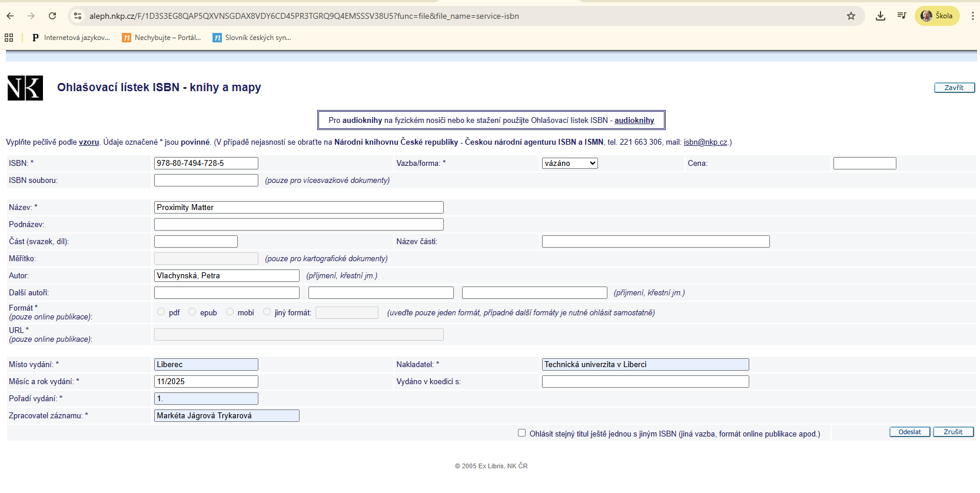Open the audioknihy link
Viewport: 980px width, 493px height.
(x=634, y=121)
